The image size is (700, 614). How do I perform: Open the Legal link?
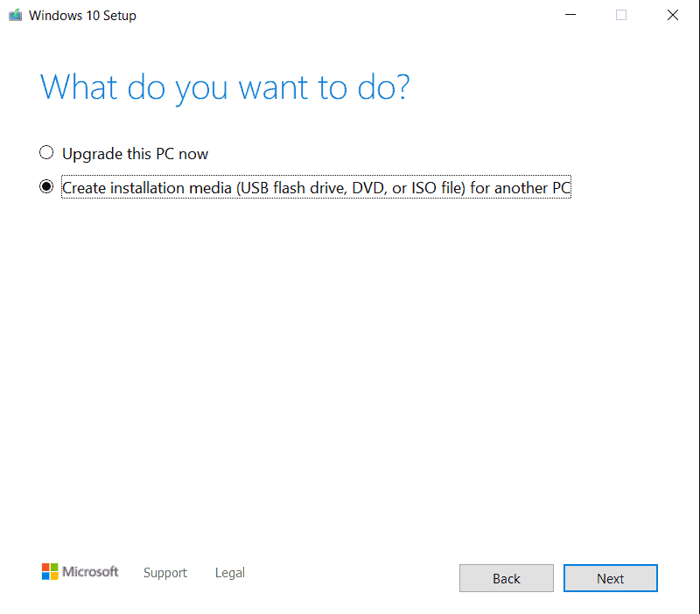(230, 573)
